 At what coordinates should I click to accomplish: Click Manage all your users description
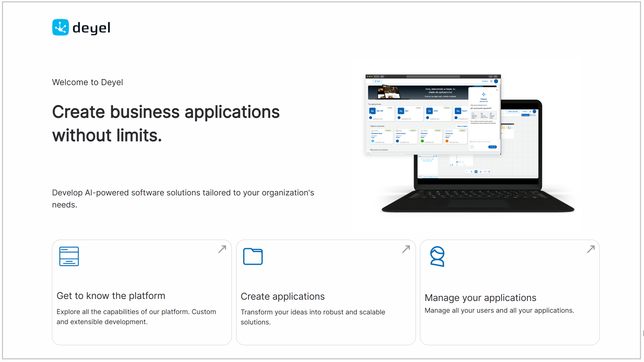pyautogui.click(x=499, y=310)
